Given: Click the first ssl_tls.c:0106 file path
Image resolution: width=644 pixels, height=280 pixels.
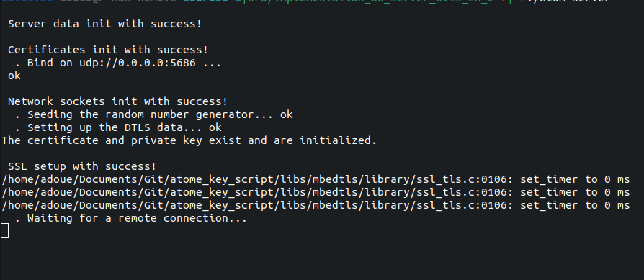Looking at the screenshot, I should (x=257, y=179).
